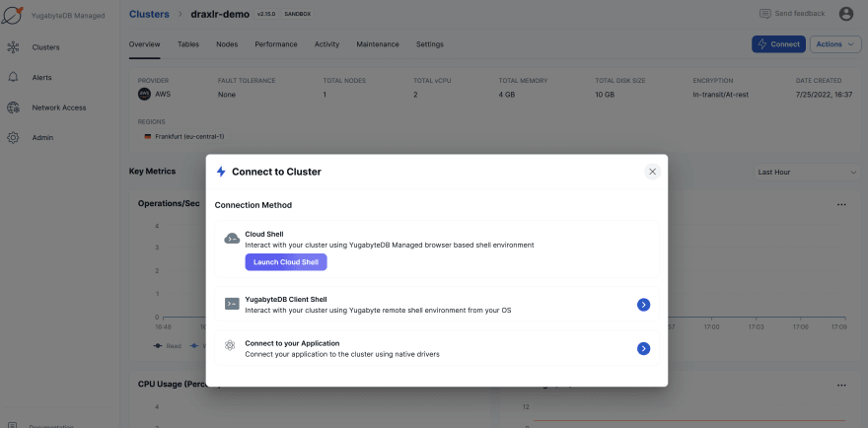868x428 pixels.
Task: Click the lightning bolt in dialog header
Action: click(221, 172)
